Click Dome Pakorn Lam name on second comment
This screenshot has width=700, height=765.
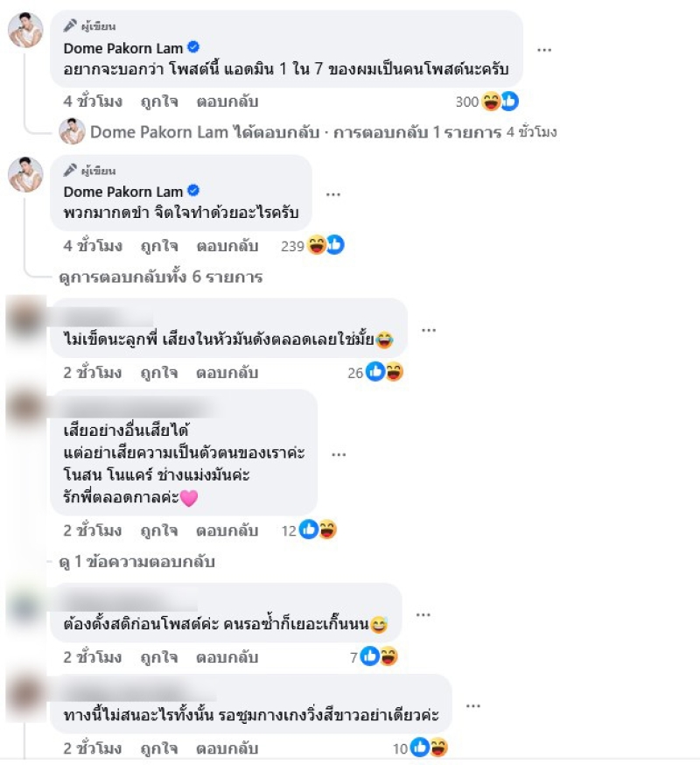coord(123,192)
